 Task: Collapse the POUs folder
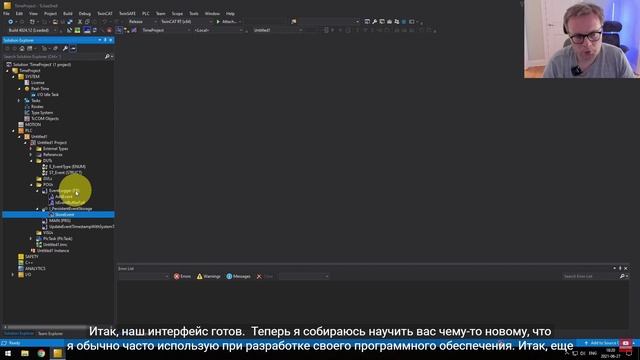[31, 185]
